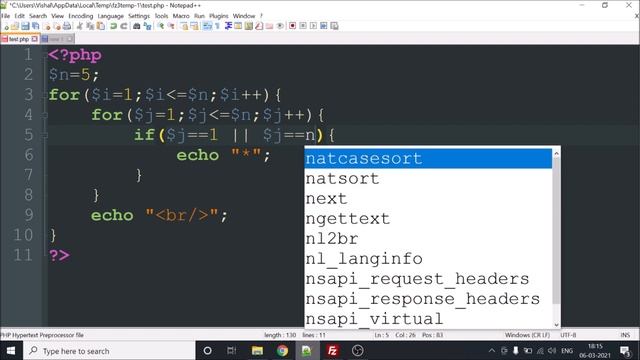Save the current file via toolbar

[x=25, y=26]
